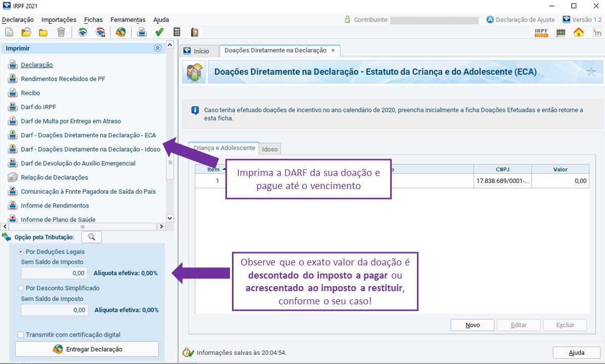The height and width of the screenshot is (364, 605).
Task: Click the Imprimir list scroll down arrow
Action: pyautogui.click(x=170, y=218)
